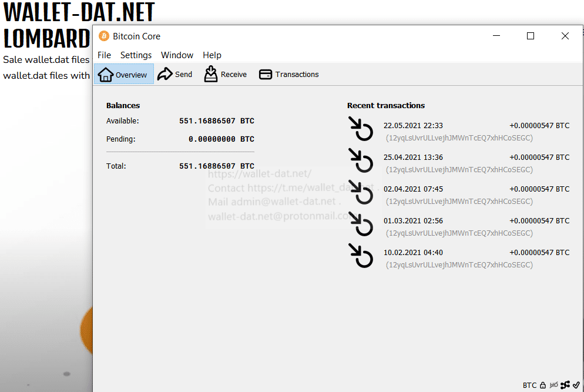The height and width of the screenshot is (392, 584).
Task: Select the 25.04.2021 13:36 transaction date
Action: pyautogui.click(x=413, y=158)
